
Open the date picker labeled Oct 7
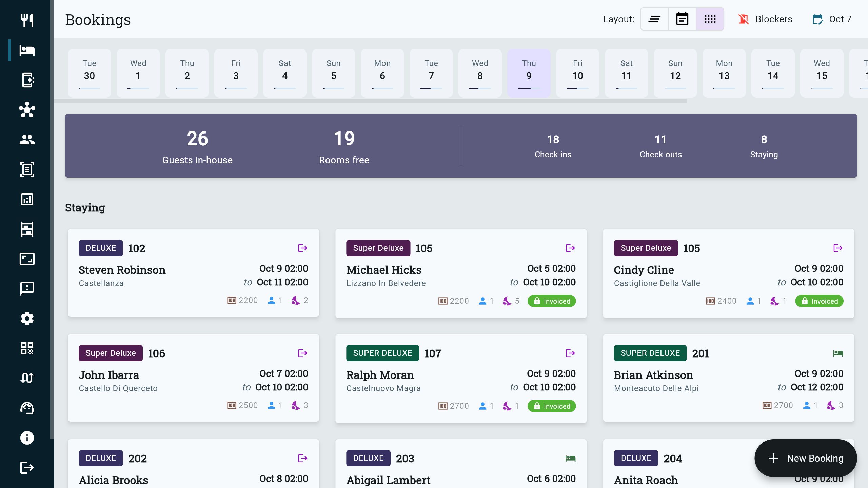[x=832, y=19]
